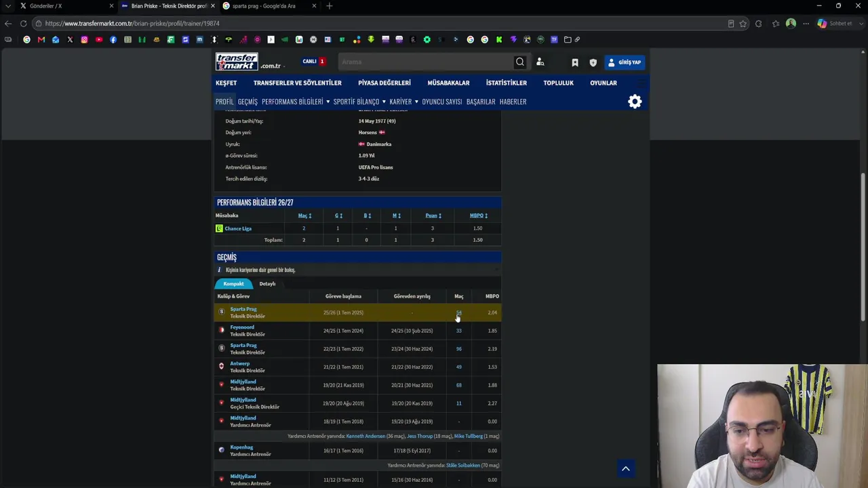Click the CANLI live scores button

(314, 62)
